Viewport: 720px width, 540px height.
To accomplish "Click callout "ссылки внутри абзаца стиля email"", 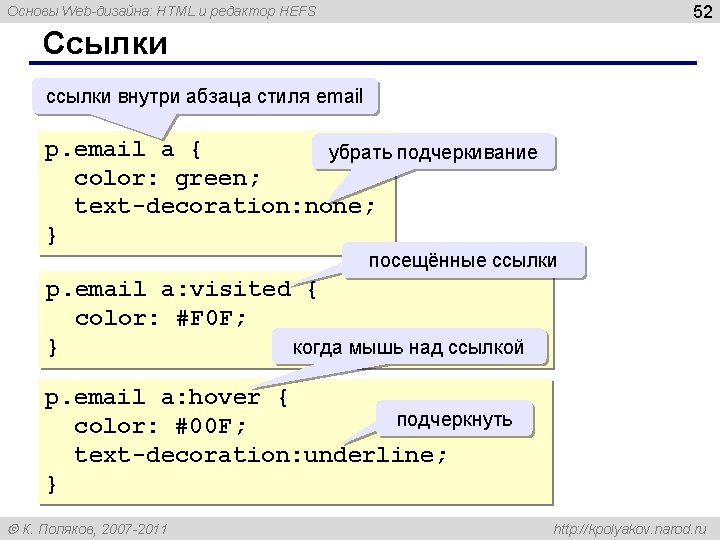I will click(x=205, y=96).
